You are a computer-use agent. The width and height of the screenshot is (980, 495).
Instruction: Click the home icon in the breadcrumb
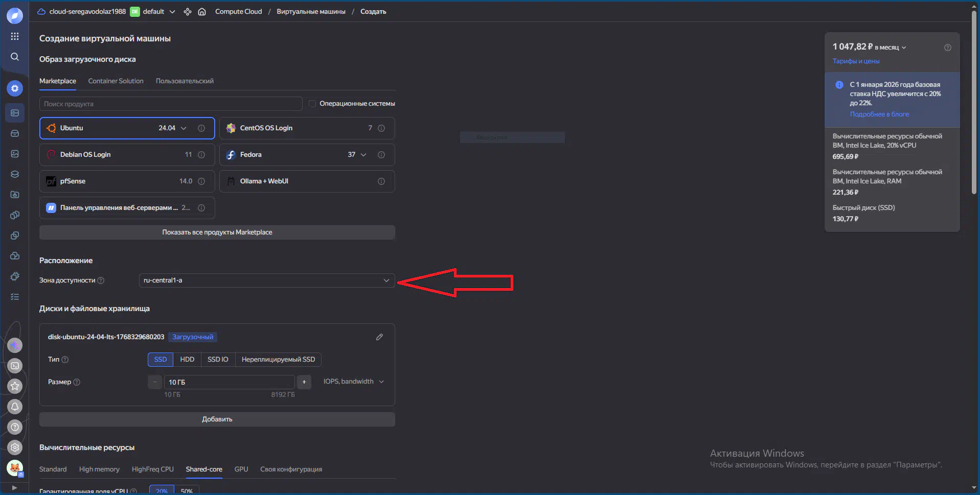(202, 12)
